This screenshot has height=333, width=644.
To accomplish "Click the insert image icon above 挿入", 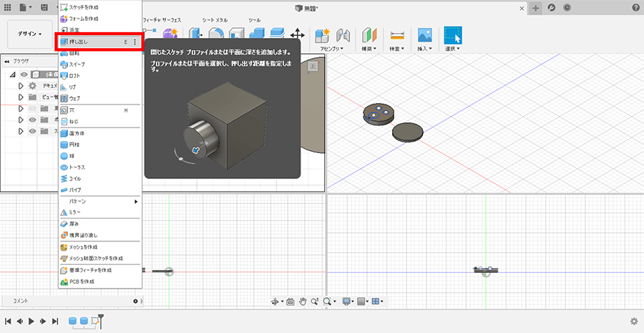I will [425, 35].
